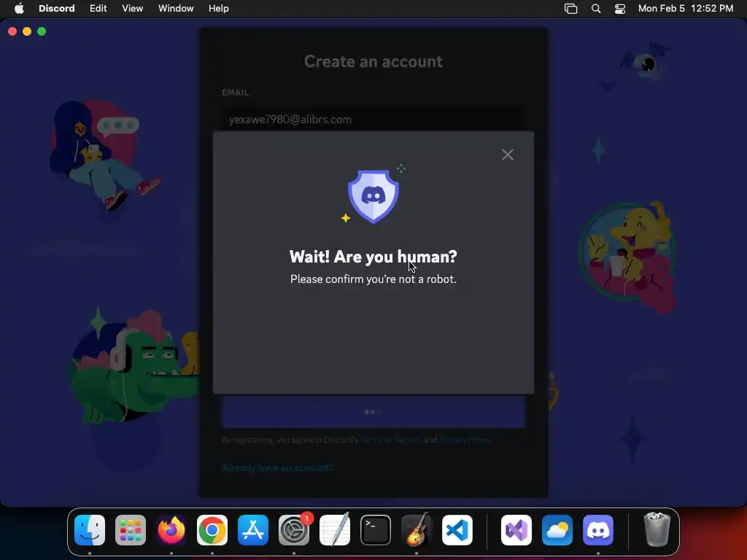Launch Firefox from the Dock

pos(171,530)
